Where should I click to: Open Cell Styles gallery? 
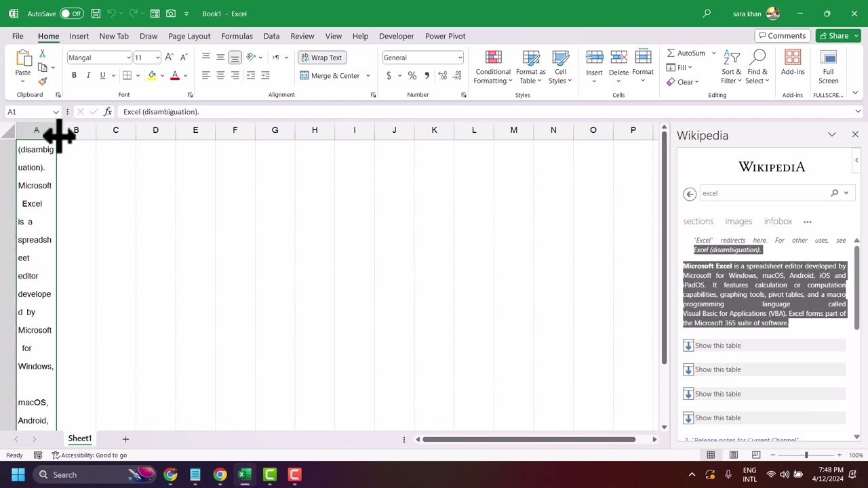[560, 66]
